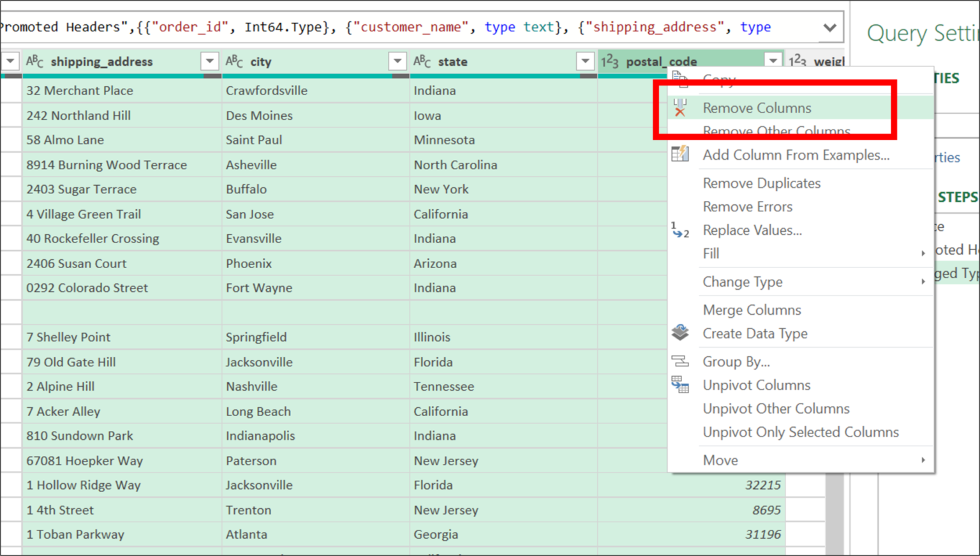Image resolution: width=980 pixels, height=556 pixels.
Task: Click cell 'Springfield'
Action: [316, 337]
